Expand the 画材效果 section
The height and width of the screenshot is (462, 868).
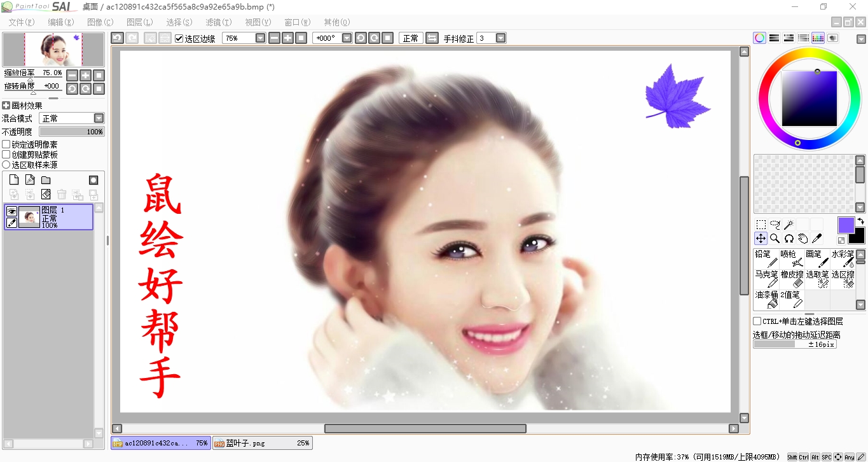(x=6, y=106)
